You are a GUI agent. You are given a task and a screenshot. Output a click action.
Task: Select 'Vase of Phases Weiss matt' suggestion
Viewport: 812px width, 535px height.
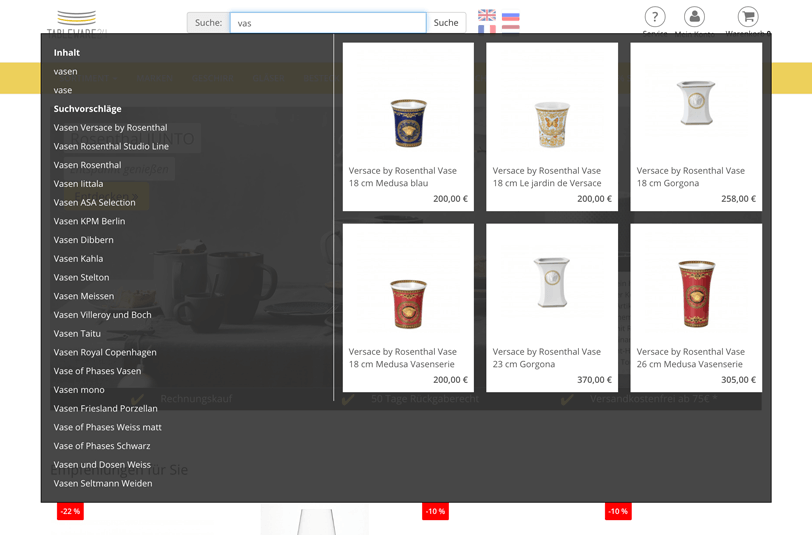click(107, 427)
